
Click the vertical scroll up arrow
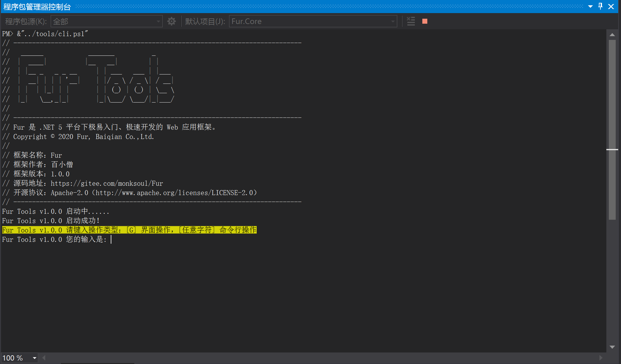pos(612,35)
